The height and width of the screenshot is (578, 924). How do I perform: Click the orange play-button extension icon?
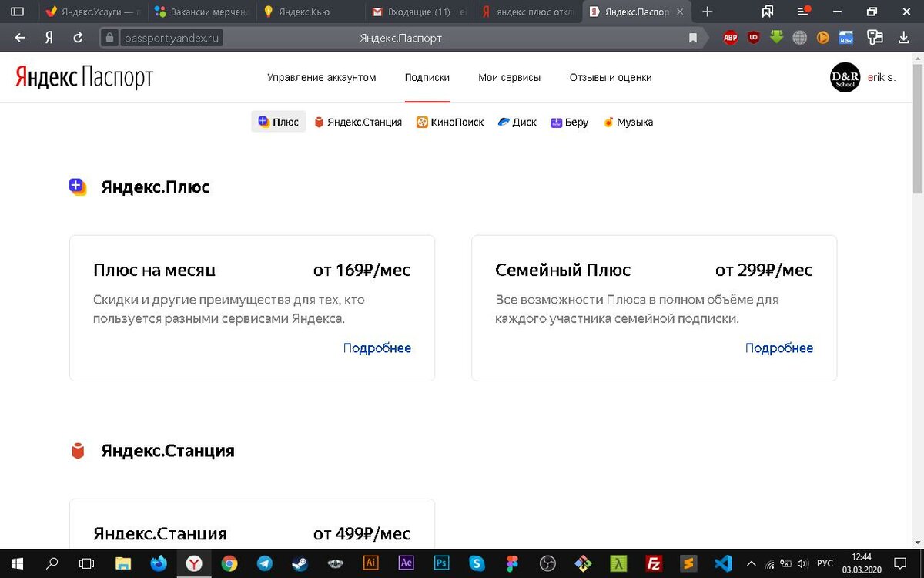tap(822, 37)
